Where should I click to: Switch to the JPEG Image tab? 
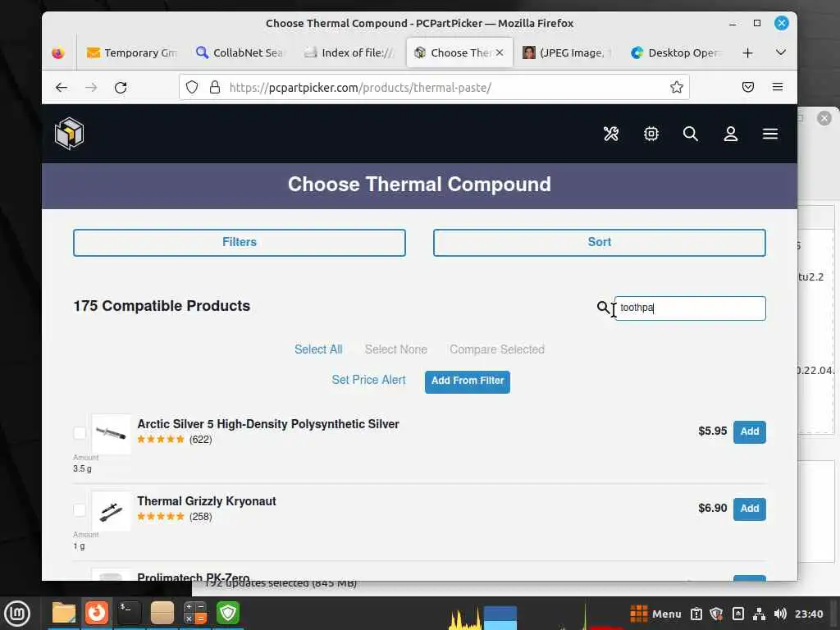(x=567, y=52)
